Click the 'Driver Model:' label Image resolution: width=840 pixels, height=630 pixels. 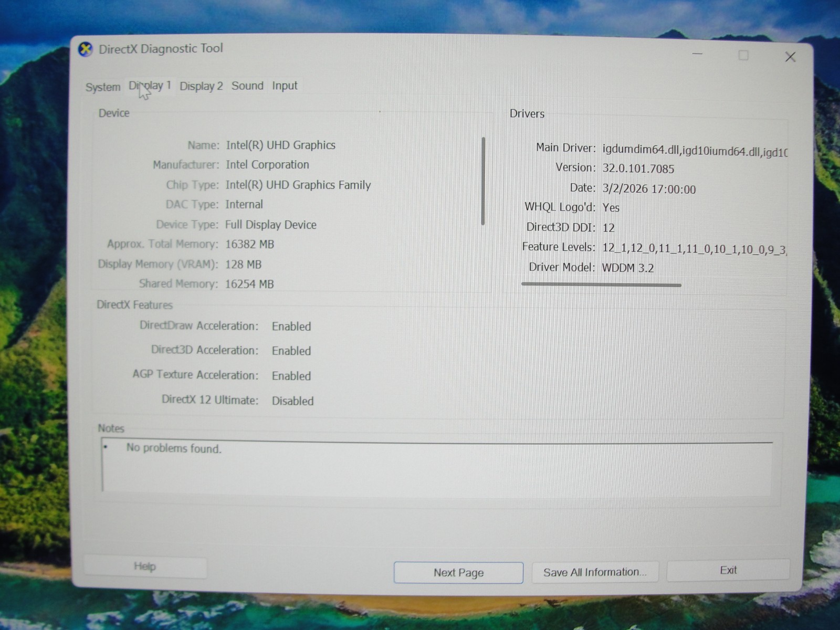562,267
